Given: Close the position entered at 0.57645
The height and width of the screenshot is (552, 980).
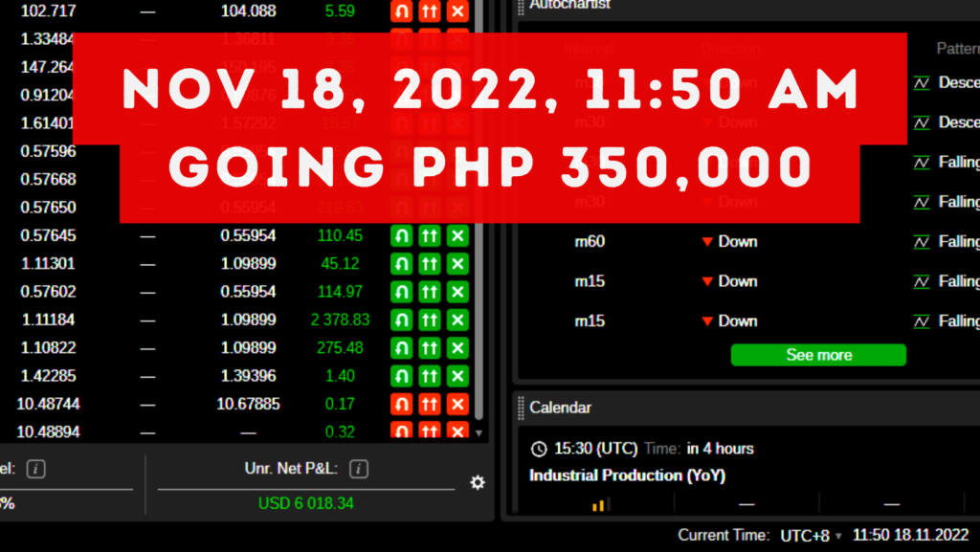Looking at the screenshot, I should click(457, 236).
